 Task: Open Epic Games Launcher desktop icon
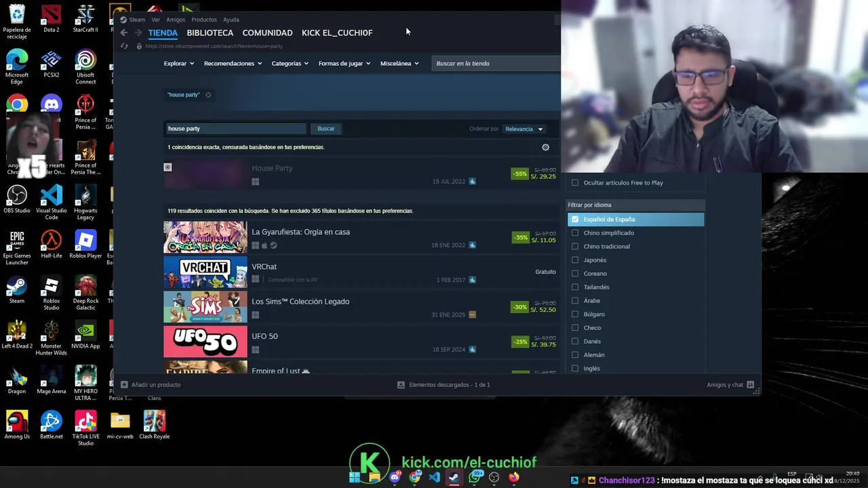pos(17,248)
